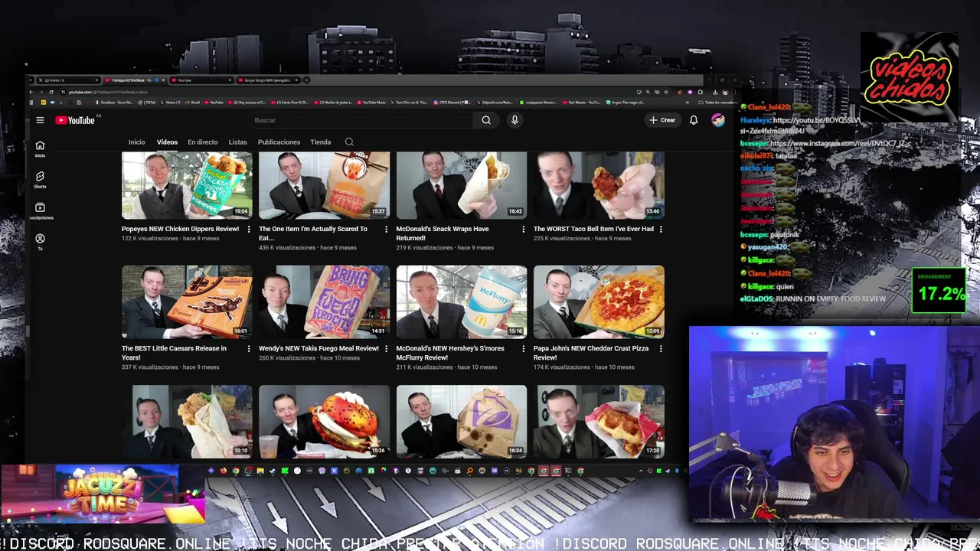Play the pepperoni pizza thumbnail video
The height and width of the screenshot is (551, 980).
point(599,302)
